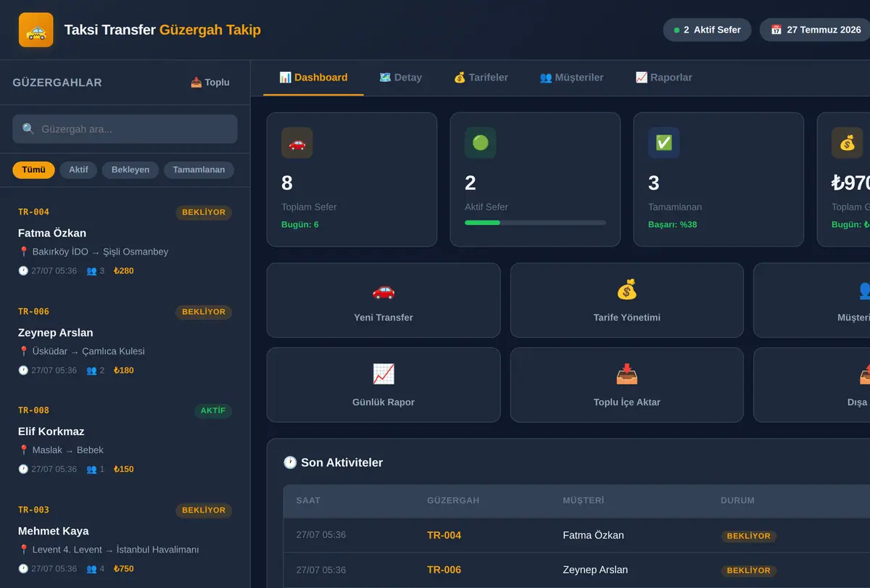The width and height of the screenshot is (870, 588).
Task: Click Başarı: %38 text in Tamamlanan card
Action: (673, 225)
